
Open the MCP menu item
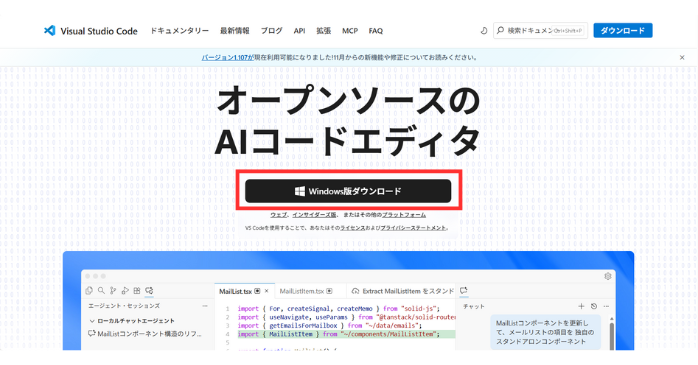click(x=350, y=31)
